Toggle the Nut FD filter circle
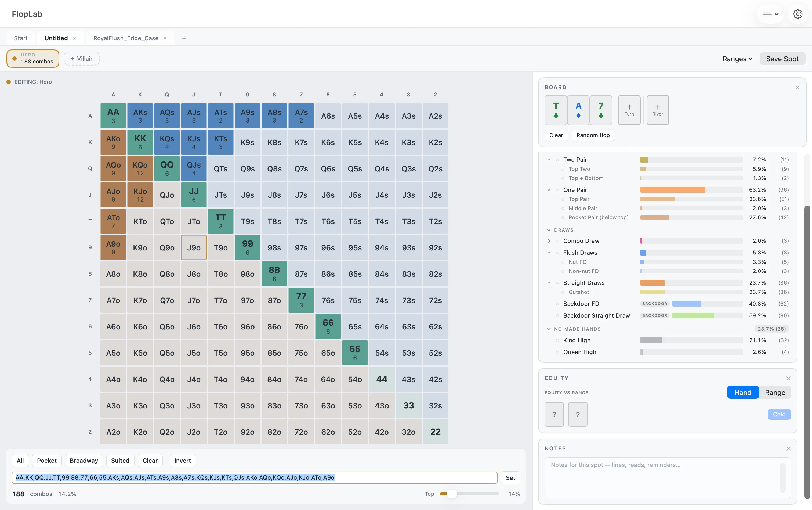 [x=563, y=262]
